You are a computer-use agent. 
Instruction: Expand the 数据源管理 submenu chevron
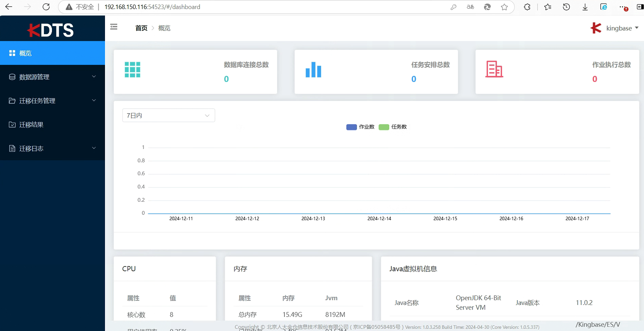tap(94, 77)
